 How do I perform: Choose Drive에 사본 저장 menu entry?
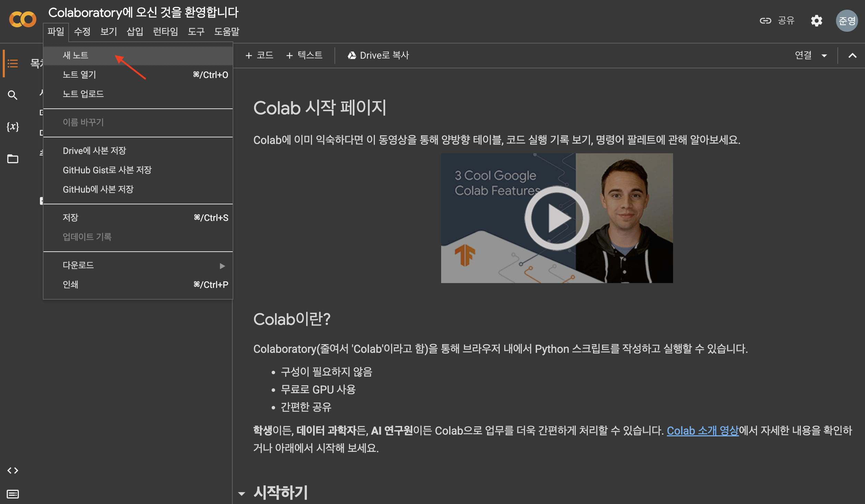[x=95, y=151]
